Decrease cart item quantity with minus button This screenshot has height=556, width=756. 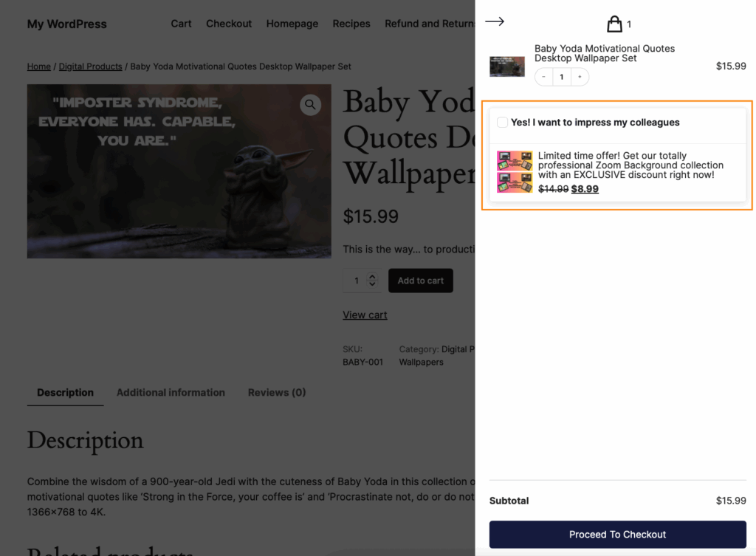544,77
